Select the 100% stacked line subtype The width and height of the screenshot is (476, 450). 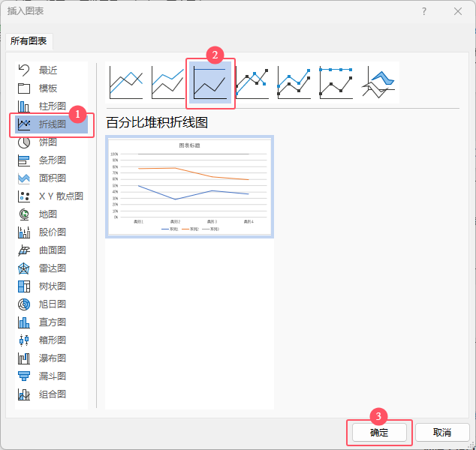[x=210, y=82]
